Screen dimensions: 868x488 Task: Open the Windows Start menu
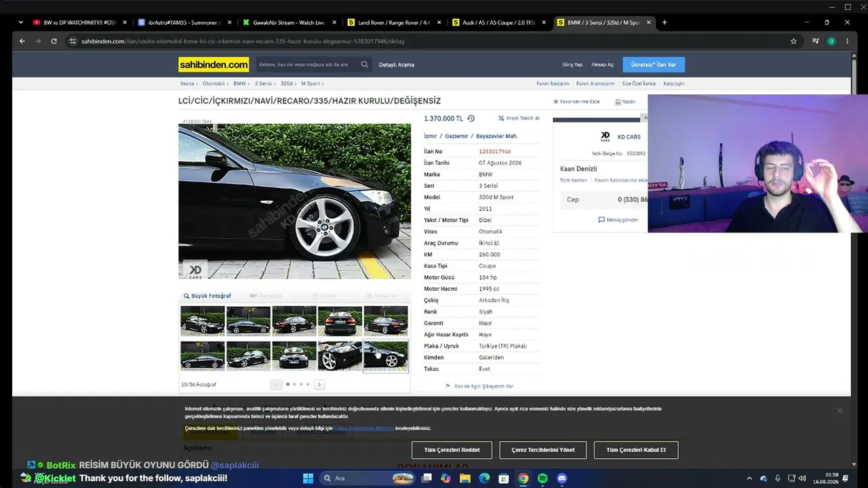tap(308, 479)
